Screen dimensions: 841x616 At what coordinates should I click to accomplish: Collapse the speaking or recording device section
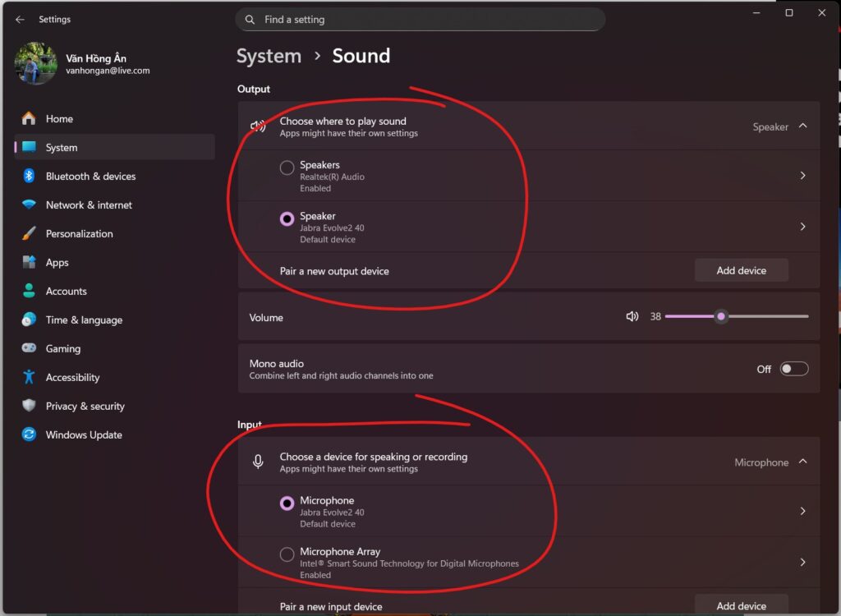click(x=802, y=462)
